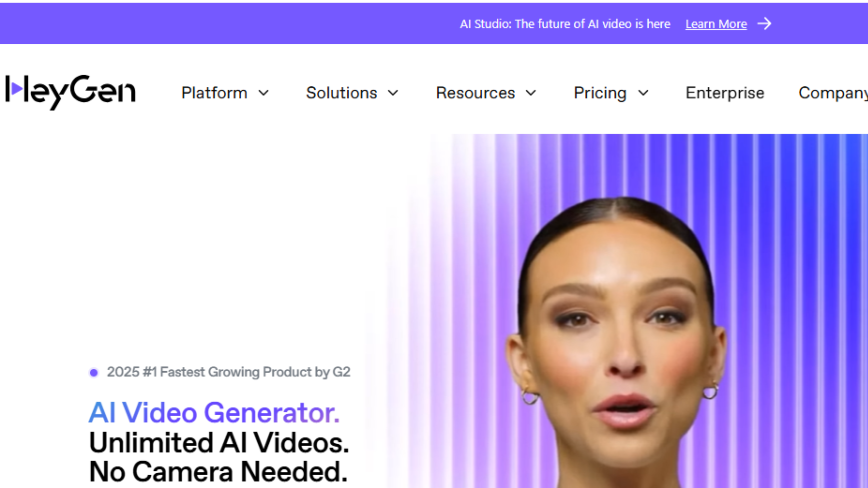The width and height of the screenshot is (868, 488).
Task: Expand the Pricing dropdown chevron
Action: pos(643,93)
